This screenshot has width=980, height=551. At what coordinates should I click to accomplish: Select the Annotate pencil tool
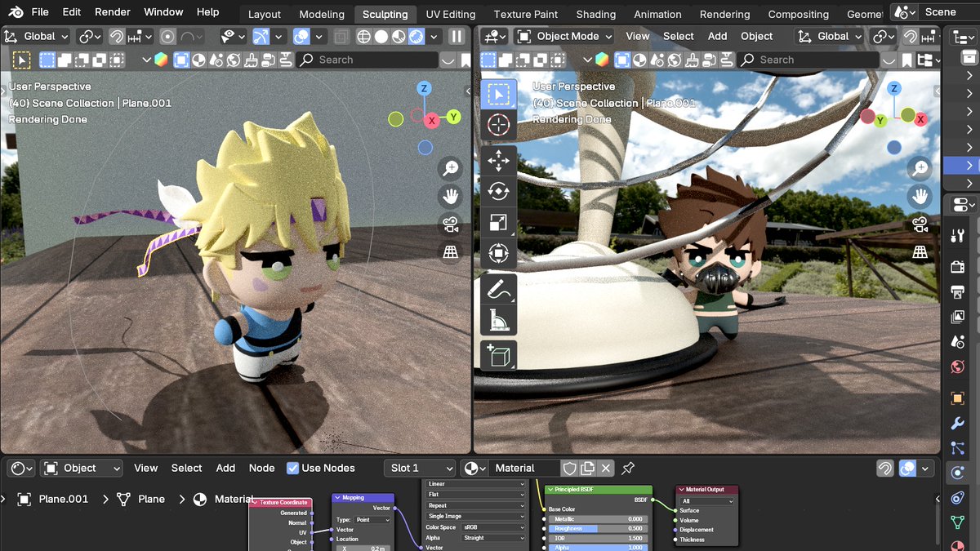click(498, 290)
